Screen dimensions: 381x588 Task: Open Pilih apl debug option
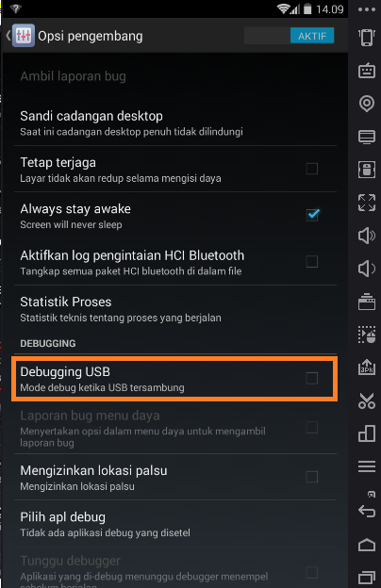(175, 524)
